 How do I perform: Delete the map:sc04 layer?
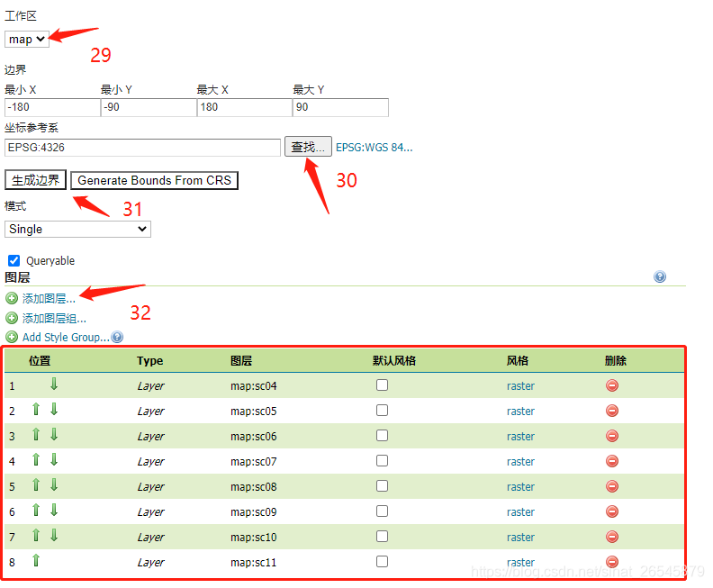[x=612, y=385]
